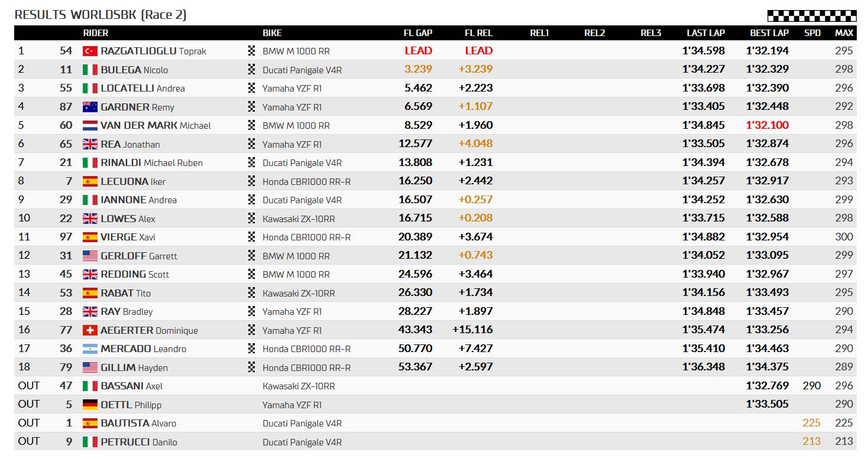Viewport: 868px width, 459px height.
Task: Select rider name VAN DER MARK Michael
Action: pos(156,125)
